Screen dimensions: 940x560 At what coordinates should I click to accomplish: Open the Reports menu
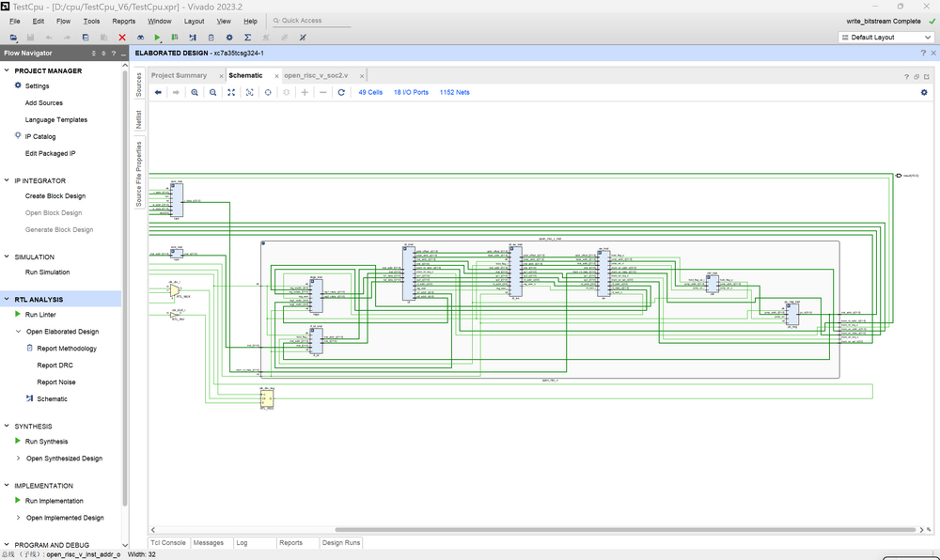click(123, 21)
